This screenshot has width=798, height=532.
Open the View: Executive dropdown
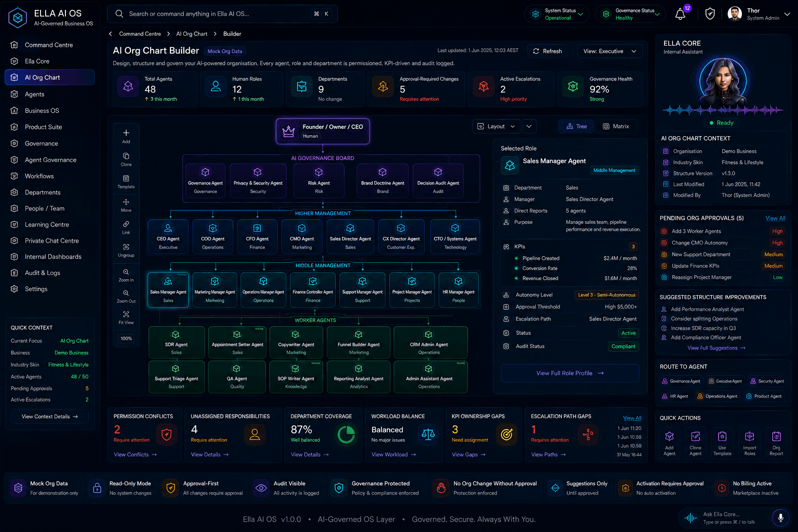(609, 51)
